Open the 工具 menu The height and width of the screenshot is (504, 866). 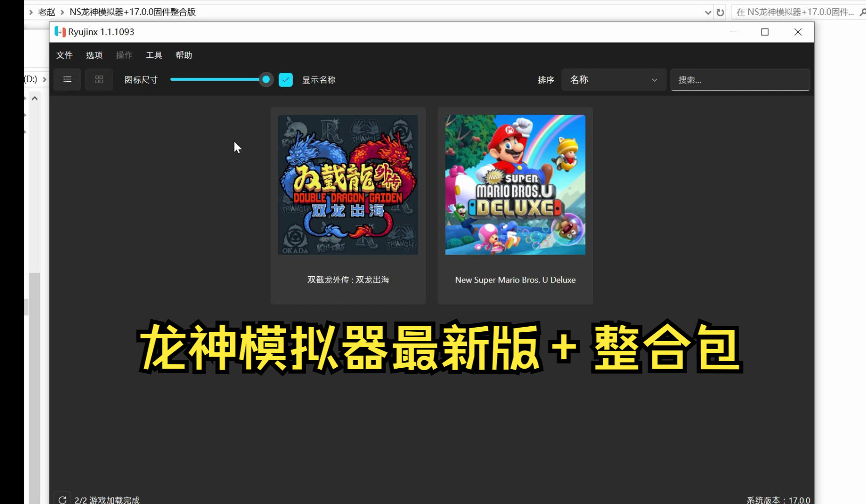[x=154, y=55]
